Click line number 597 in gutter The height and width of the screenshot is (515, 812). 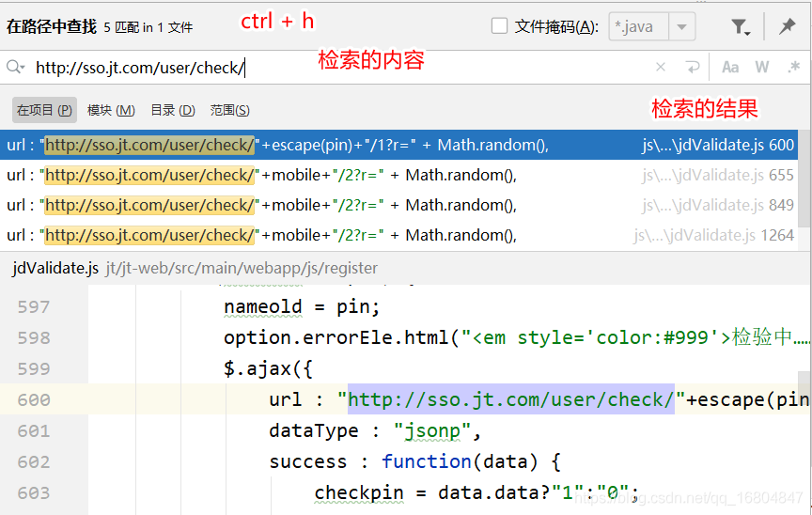[x=34, y=307]
